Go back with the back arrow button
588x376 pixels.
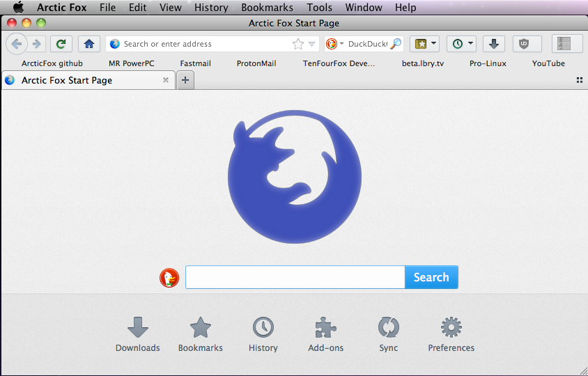17,44
